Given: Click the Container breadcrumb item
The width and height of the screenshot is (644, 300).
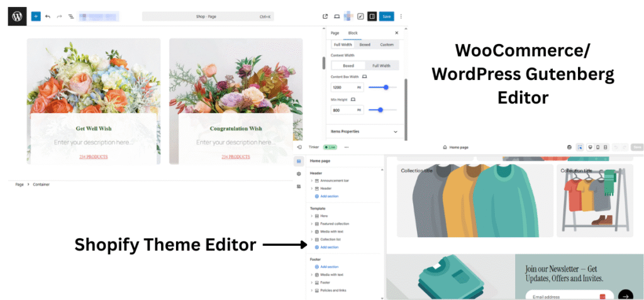Looking at the screenshot, I should [x=41, y=184].
